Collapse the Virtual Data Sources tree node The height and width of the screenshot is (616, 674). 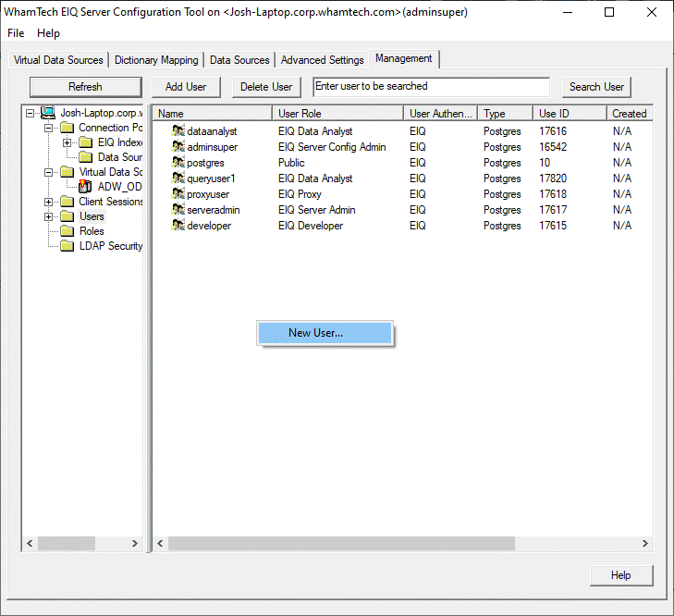49,172
